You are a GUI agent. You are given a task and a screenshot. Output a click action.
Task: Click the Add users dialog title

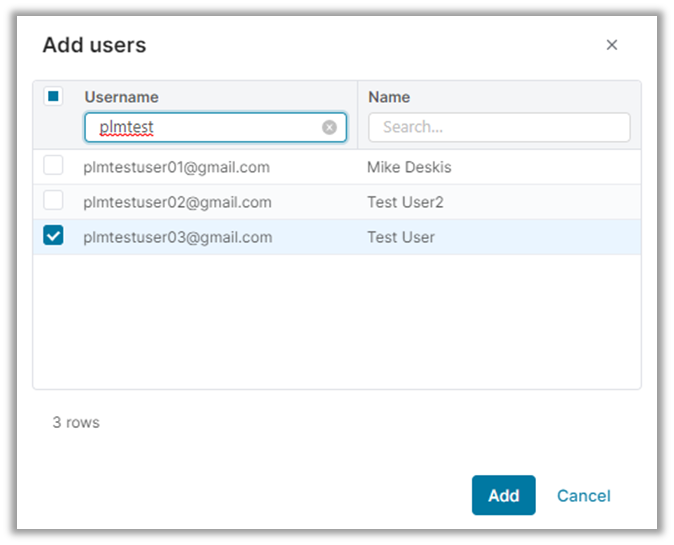[x=94, y=45]
